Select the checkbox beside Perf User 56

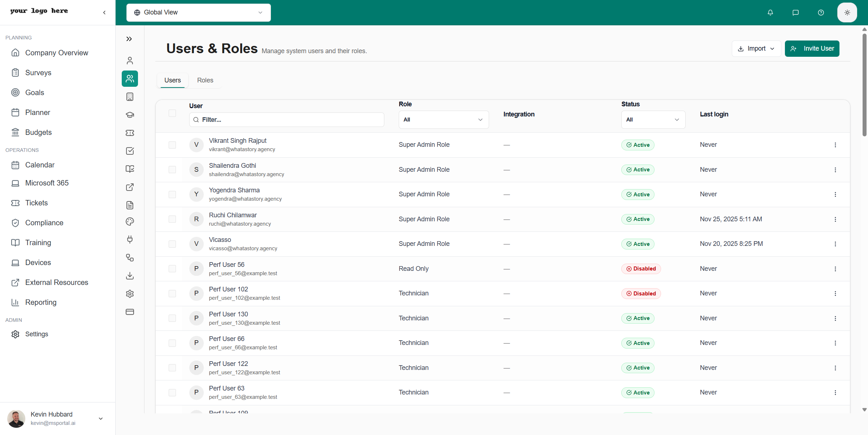click(172, 269)
